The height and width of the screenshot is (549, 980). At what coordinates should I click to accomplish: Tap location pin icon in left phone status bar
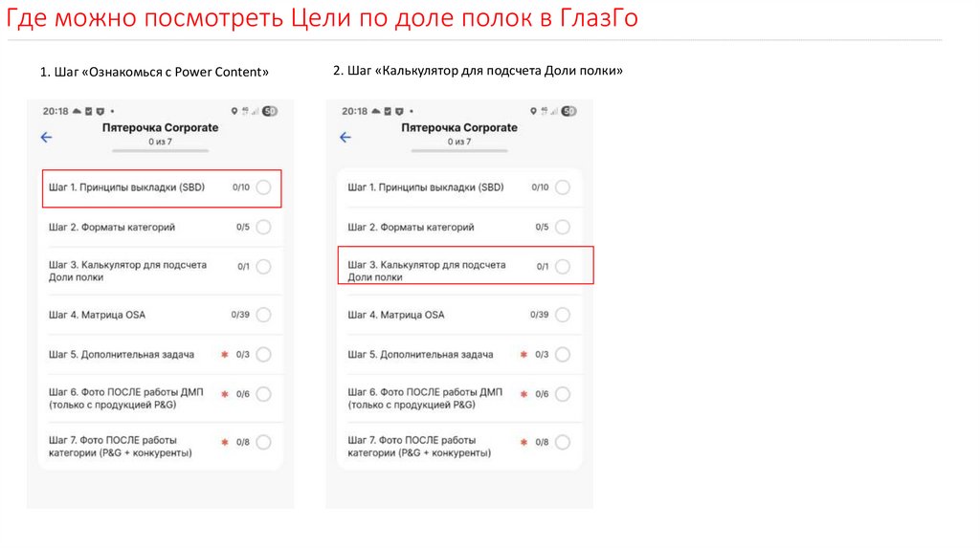pos(234,111)
